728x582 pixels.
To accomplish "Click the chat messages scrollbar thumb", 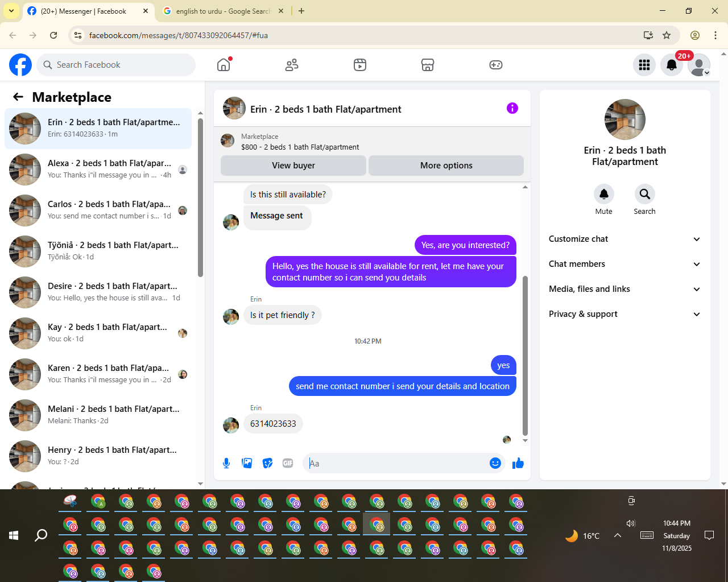I will click(x=525, y=356).
